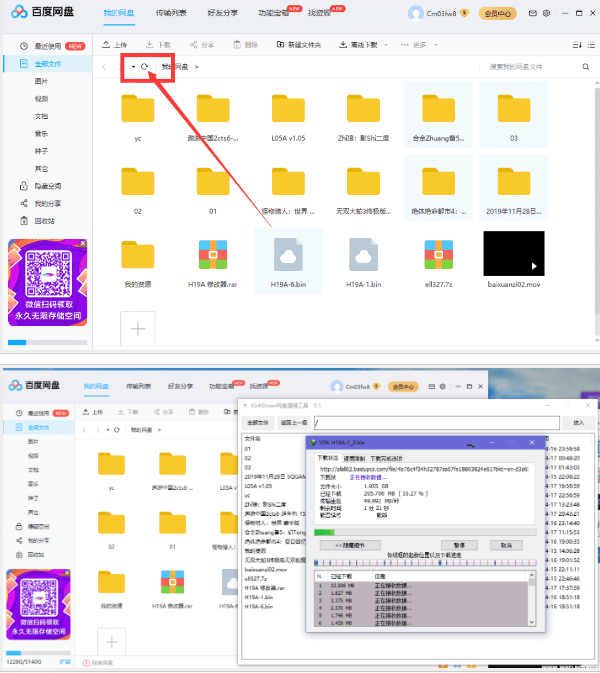This screenshot has height=673, width=600.
Task: Open 回收站 recycle bin in upper sidebar
Action: tap(38, 221)
